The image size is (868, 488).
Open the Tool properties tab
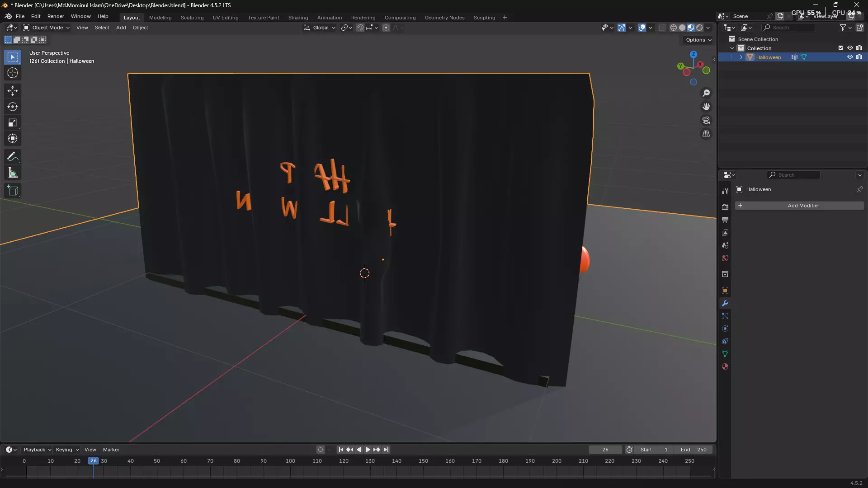[725, 191]
